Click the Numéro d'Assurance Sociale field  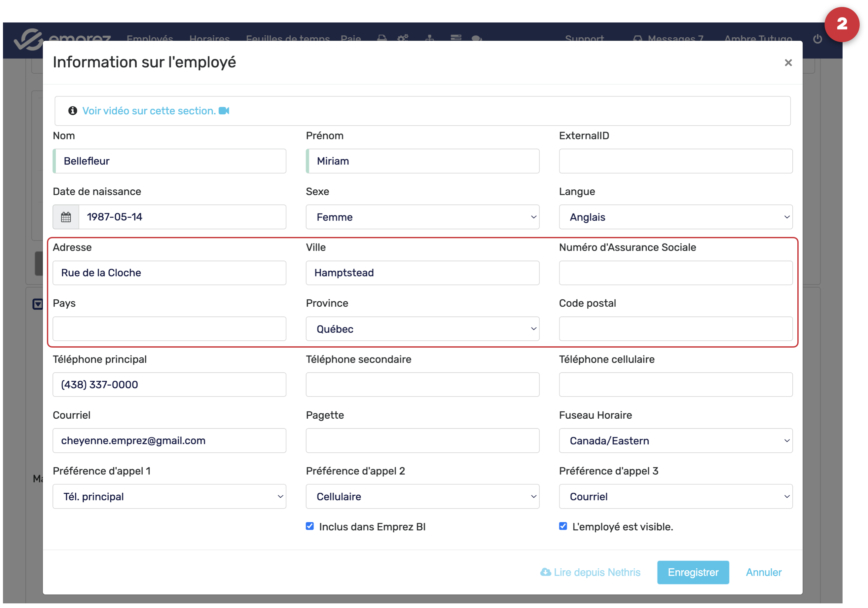point(675,273)
